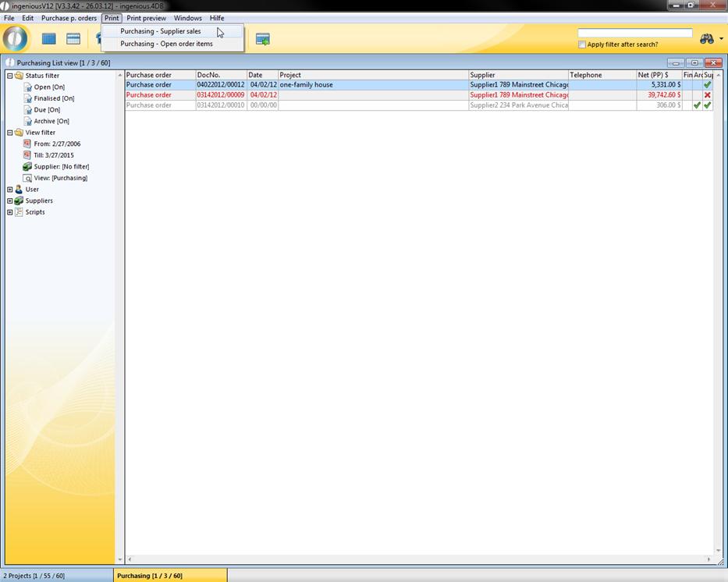The height and width of the screenshot is (582, 728).
Task: Toggle the Archive [On] status filter
Action: [x=51, y=121]
